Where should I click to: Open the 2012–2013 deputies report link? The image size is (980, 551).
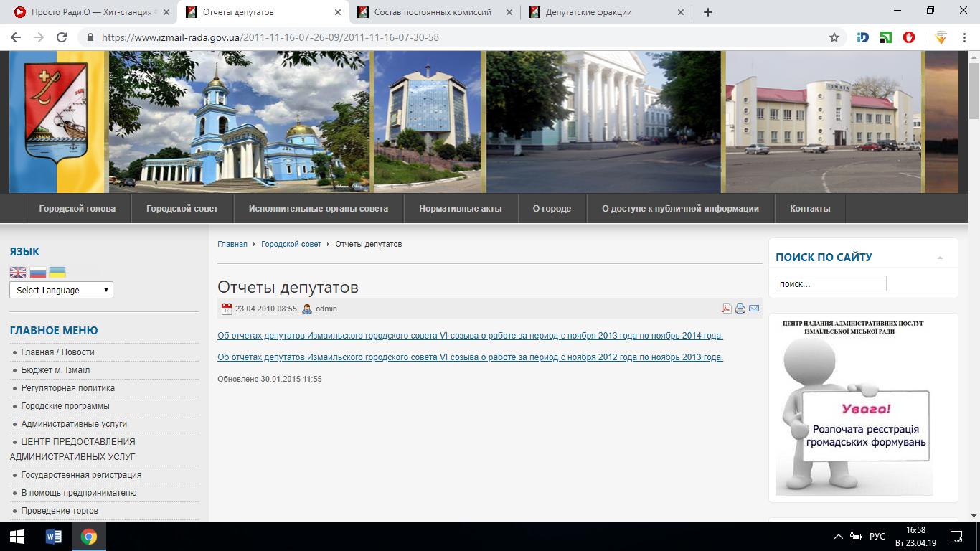coord(470,357)
